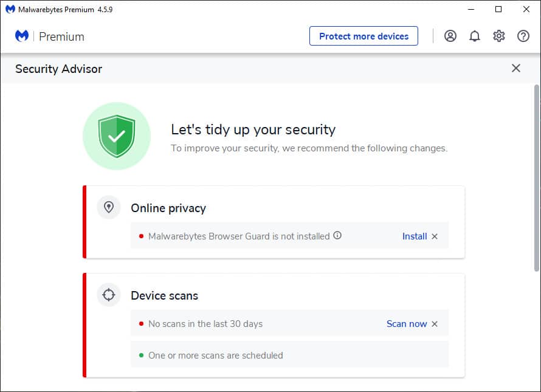Click the Device scans crosshair icon
This screenshot has width=541, height=392.
coord(109,295)
